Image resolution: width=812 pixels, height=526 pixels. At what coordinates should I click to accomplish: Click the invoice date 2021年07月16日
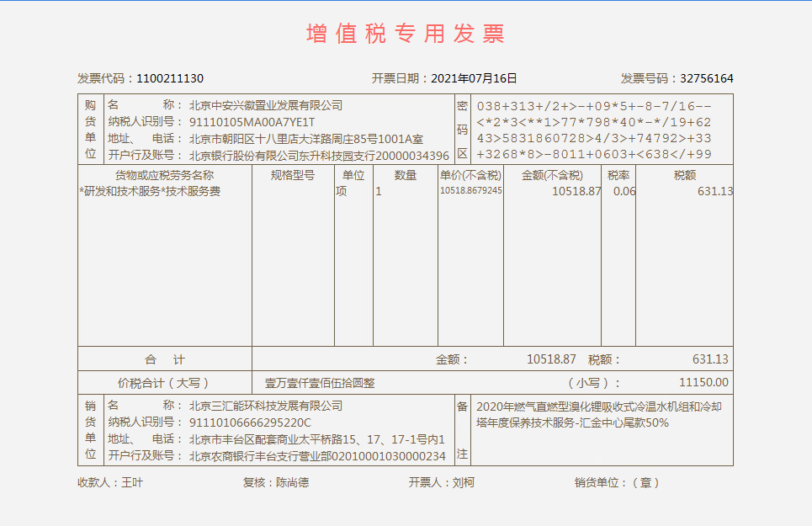click(x=474, y=79)
